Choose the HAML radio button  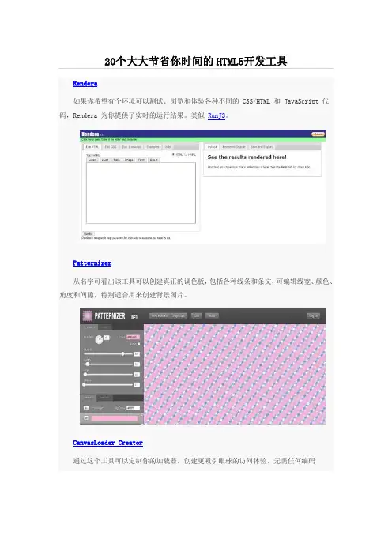(x=186, y=154)
